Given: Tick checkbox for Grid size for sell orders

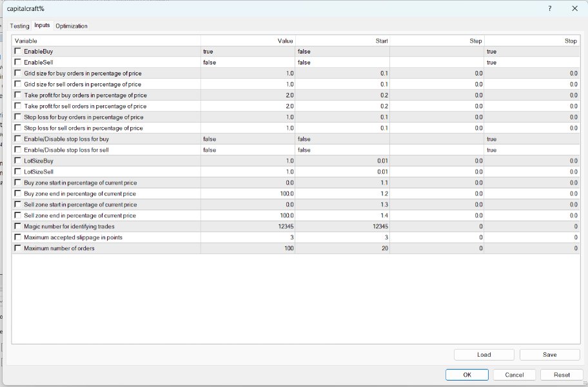Looking at the screenshot, I should [17, 84].
